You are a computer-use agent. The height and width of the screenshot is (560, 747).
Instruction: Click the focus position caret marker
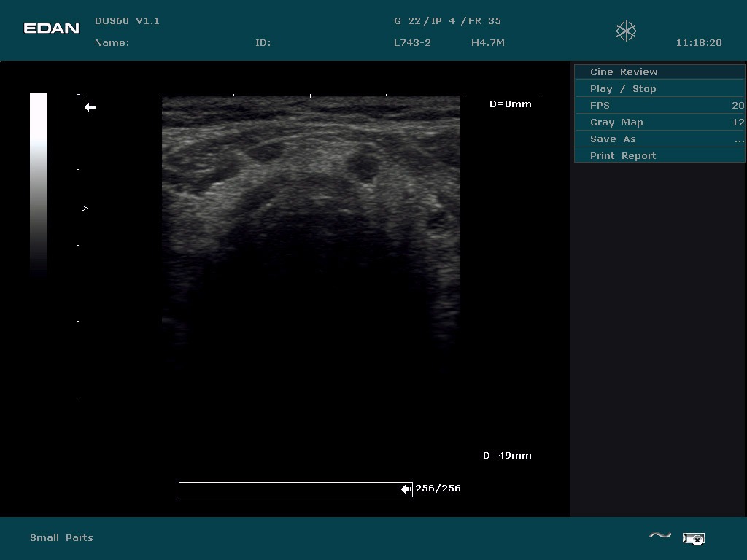tap(85, 209)
